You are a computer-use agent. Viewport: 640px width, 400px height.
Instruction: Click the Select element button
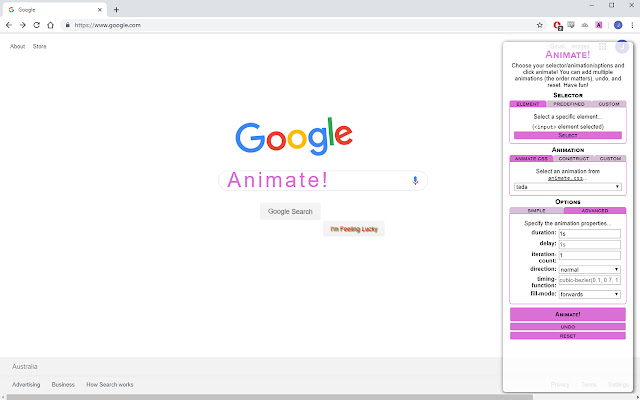point(568,135)
